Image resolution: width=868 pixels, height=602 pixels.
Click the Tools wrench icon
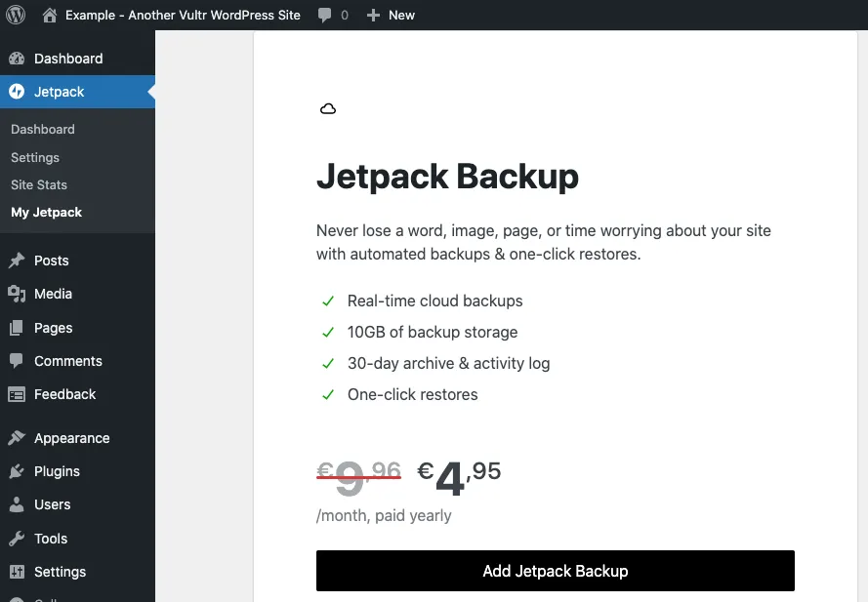tap(17, 539)
